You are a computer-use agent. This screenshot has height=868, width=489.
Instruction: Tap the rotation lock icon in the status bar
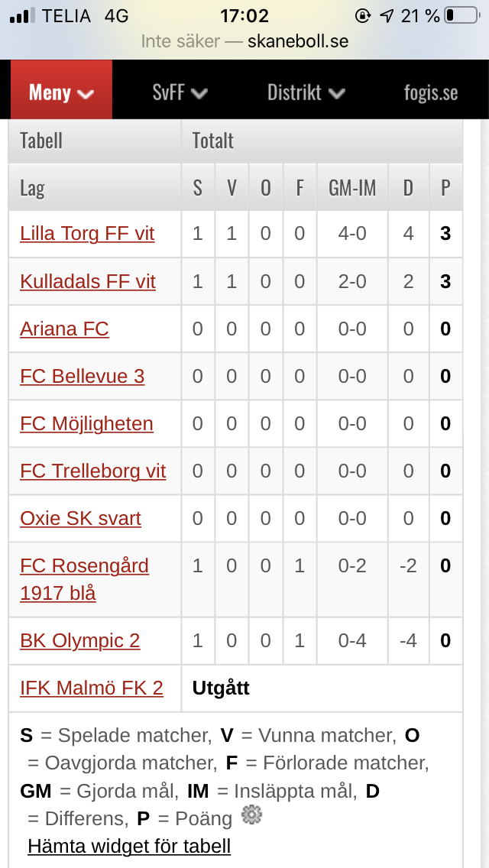coord(363,16)
